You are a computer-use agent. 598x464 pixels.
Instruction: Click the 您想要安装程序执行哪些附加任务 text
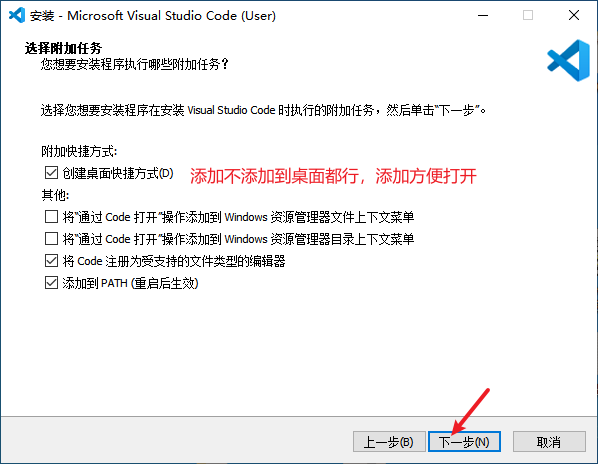click(134, 64)
